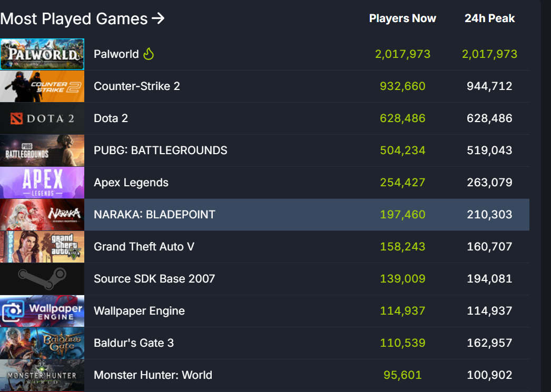Viewport: 551px width, 392px height.
Task: Open the Wallpaper Engine icon thumbnail
Action: coord(42,311)
